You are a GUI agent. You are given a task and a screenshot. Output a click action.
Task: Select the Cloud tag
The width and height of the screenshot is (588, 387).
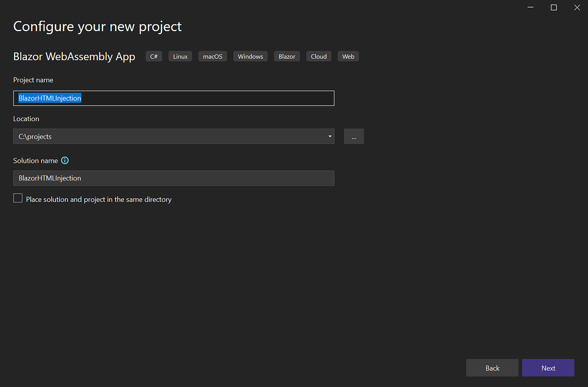coord(319,56)
